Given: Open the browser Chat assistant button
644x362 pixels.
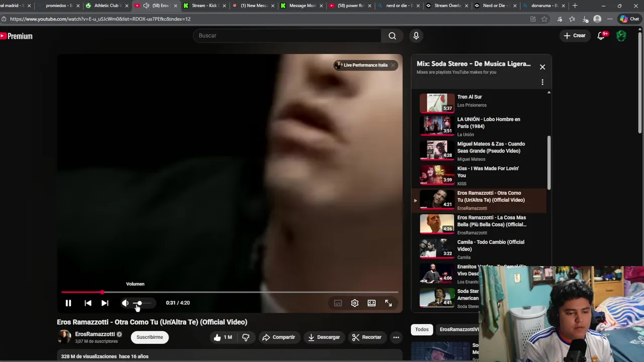Looking at the screenshot, I should point(629,19).
